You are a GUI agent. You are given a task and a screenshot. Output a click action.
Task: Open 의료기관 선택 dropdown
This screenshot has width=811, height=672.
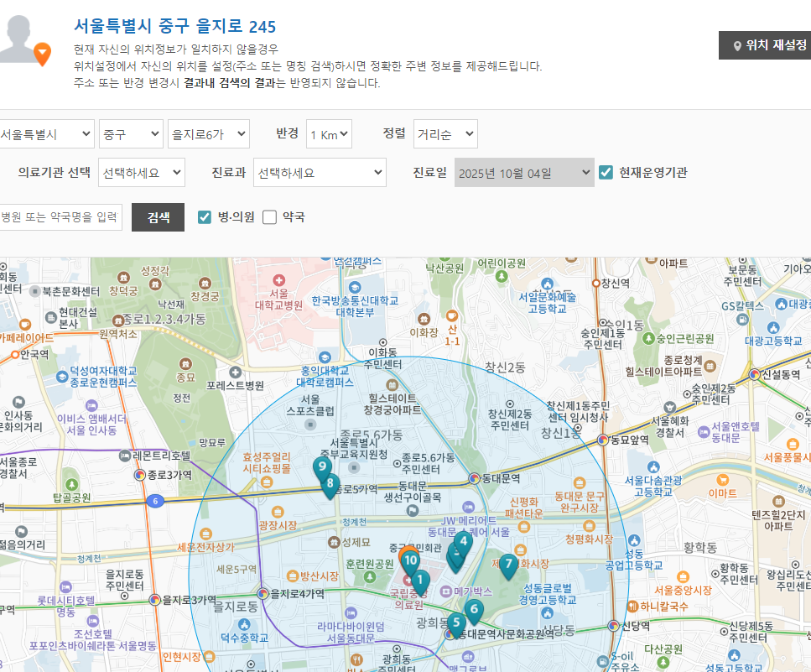[x=141, y=172]
